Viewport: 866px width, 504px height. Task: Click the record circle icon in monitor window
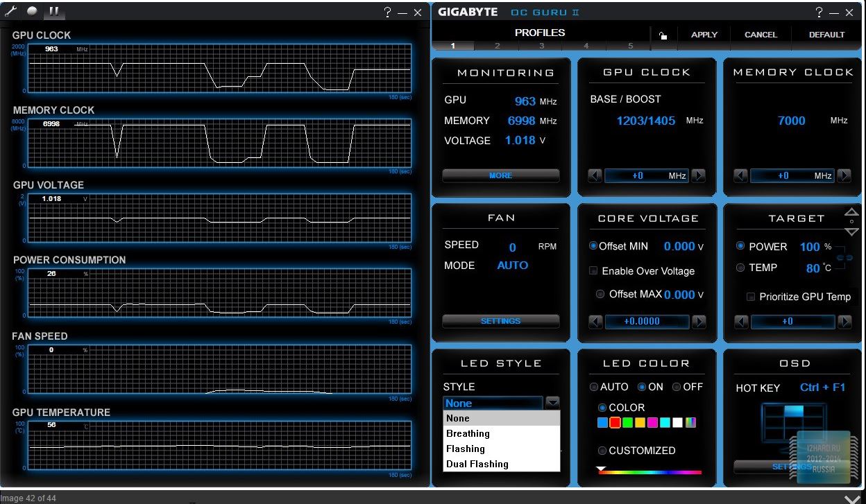32,11
